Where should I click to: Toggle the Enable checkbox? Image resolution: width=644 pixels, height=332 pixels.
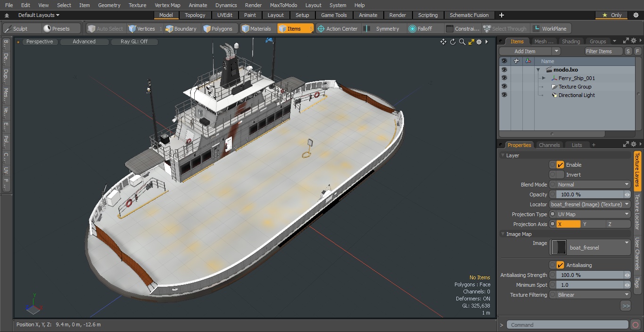click(x=560, y=165)
